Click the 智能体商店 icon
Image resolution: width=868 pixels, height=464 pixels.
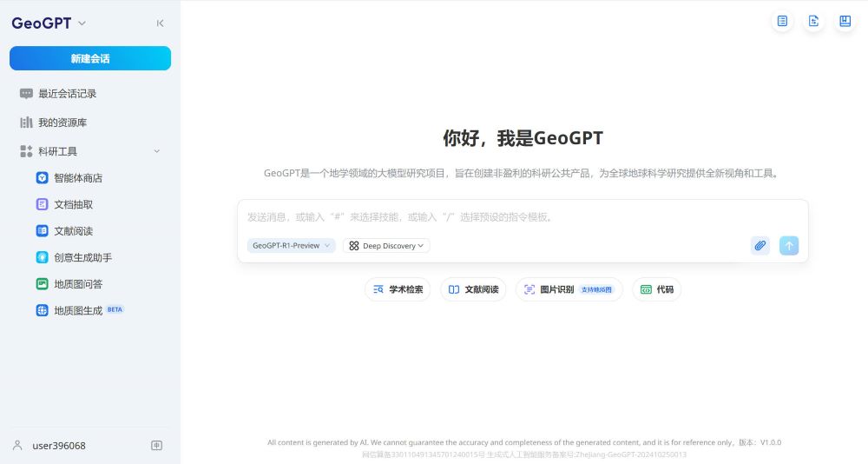point(42,178)
